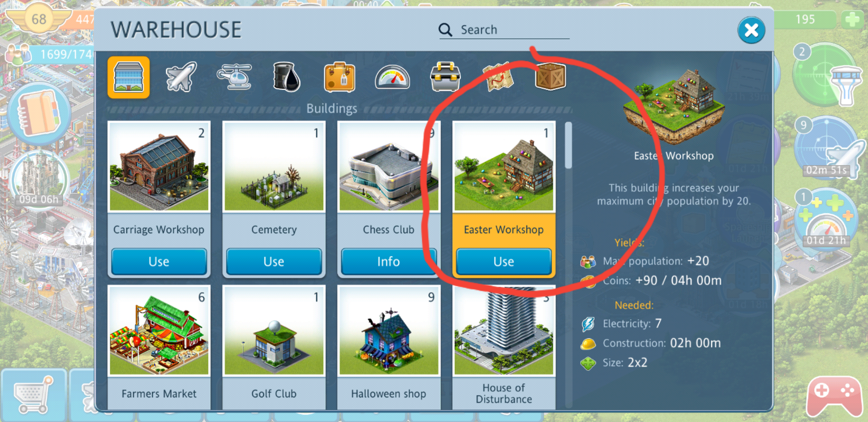Open the oil barrel fuel category
Viewport: 868px width, 422px height.
(x=287, y=77)
